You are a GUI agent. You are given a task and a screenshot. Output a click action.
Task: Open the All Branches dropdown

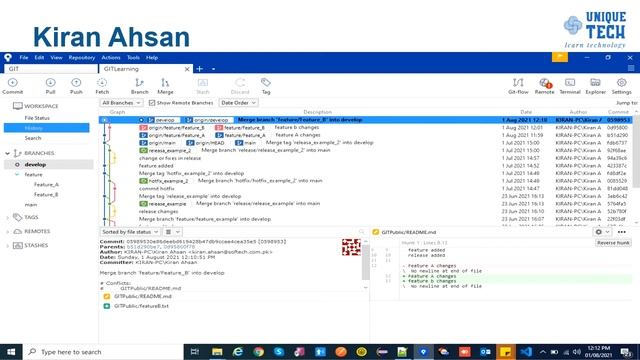(121, 103)
